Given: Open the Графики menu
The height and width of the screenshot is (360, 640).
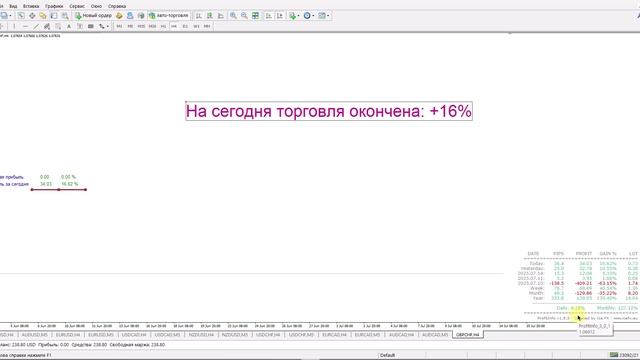Looking at the screenshot, I should point(54,6).
